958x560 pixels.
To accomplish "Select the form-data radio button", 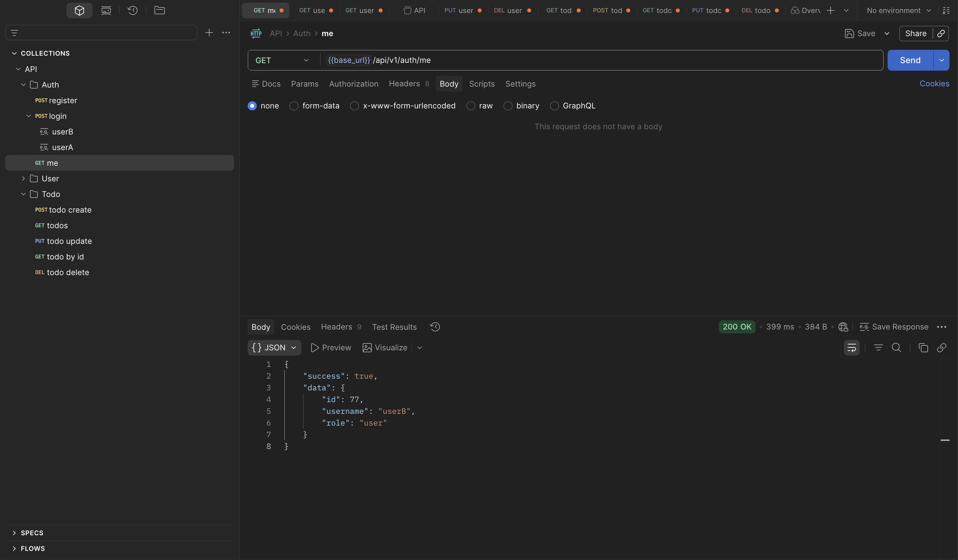I will click(x=294, y=105).
